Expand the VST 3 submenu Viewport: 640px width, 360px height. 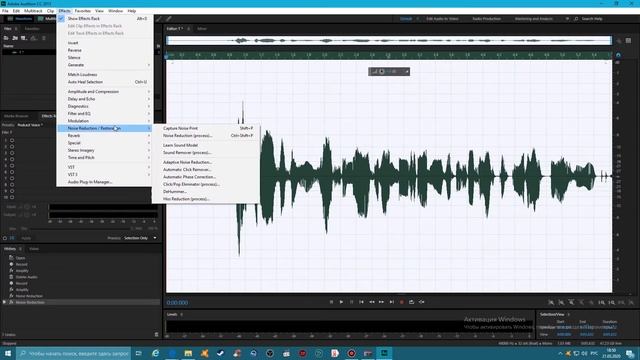point(106,174)
